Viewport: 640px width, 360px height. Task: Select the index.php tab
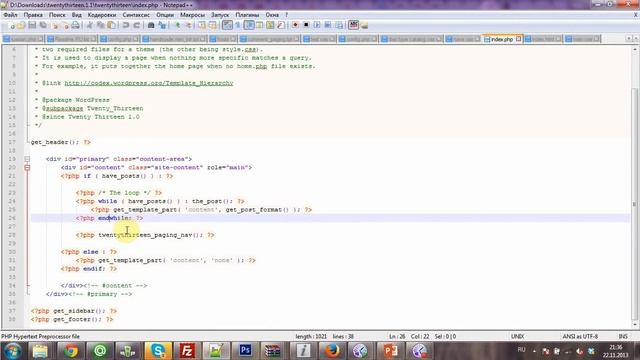pos(501,39)
